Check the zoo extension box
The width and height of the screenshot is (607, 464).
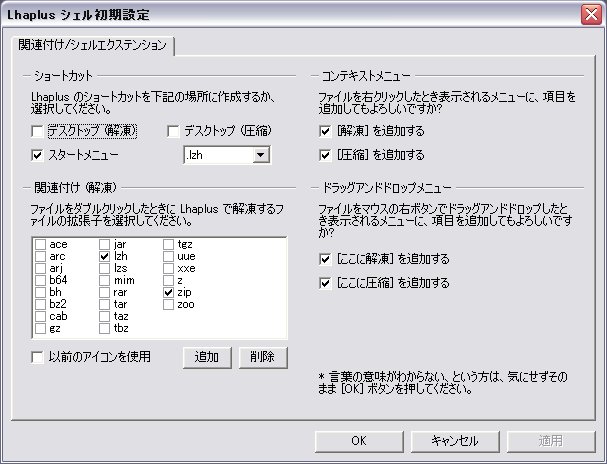(168, 304)
